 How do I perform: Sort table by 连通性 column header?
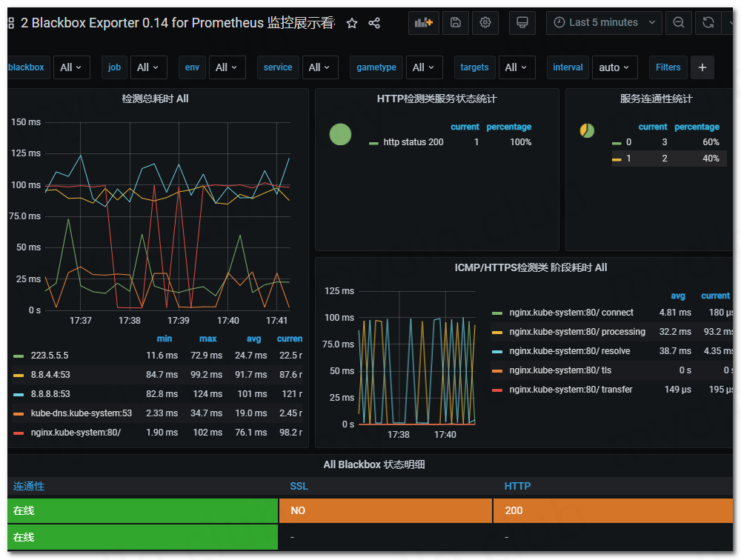29,486
